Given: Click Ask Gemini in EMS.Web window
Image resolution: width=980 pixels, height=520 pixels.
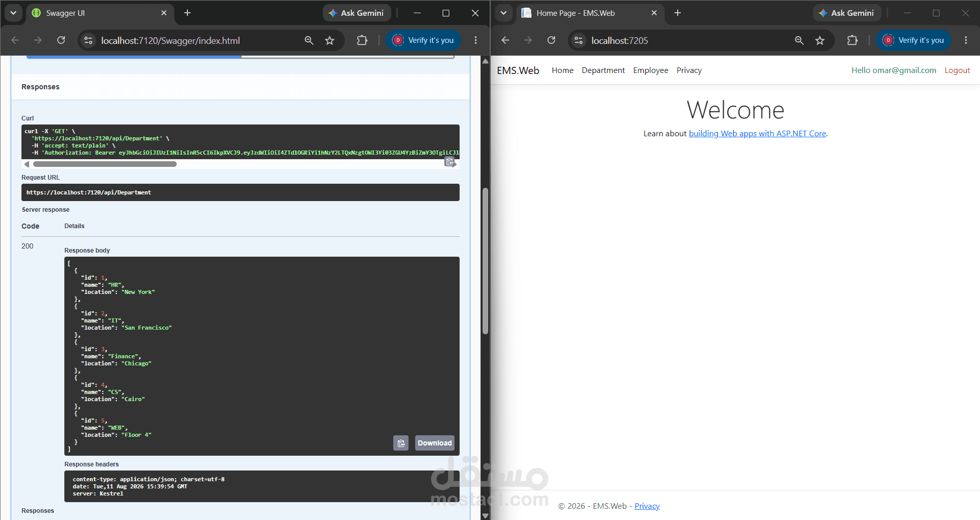Looking at the screenshot, I should click(847, 13).
